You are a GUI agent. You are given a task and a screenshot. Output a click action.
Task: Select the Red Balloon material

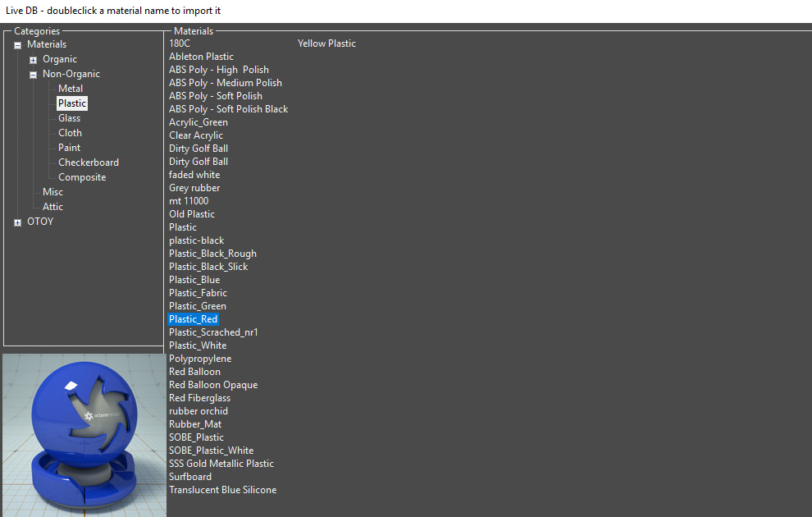tap(194, 372)
